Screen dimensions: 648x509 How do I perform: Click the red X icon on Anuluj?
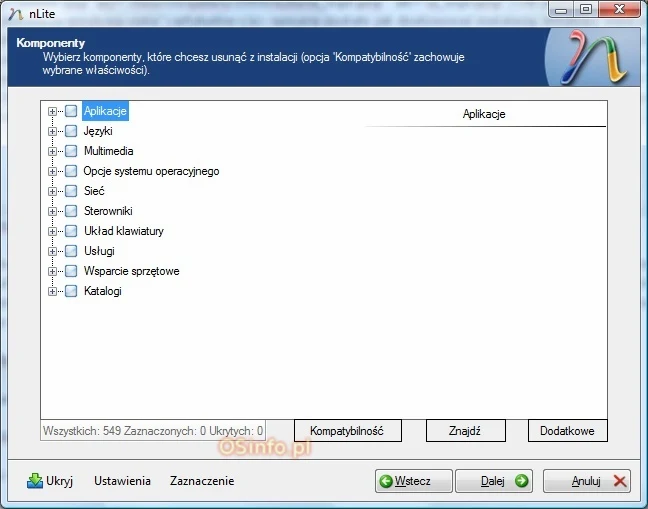(x=620, y=481)
